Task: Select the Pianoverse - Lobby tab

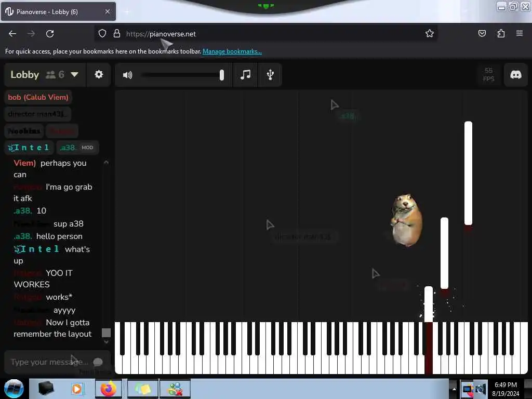Action: [x=58, y=12]
